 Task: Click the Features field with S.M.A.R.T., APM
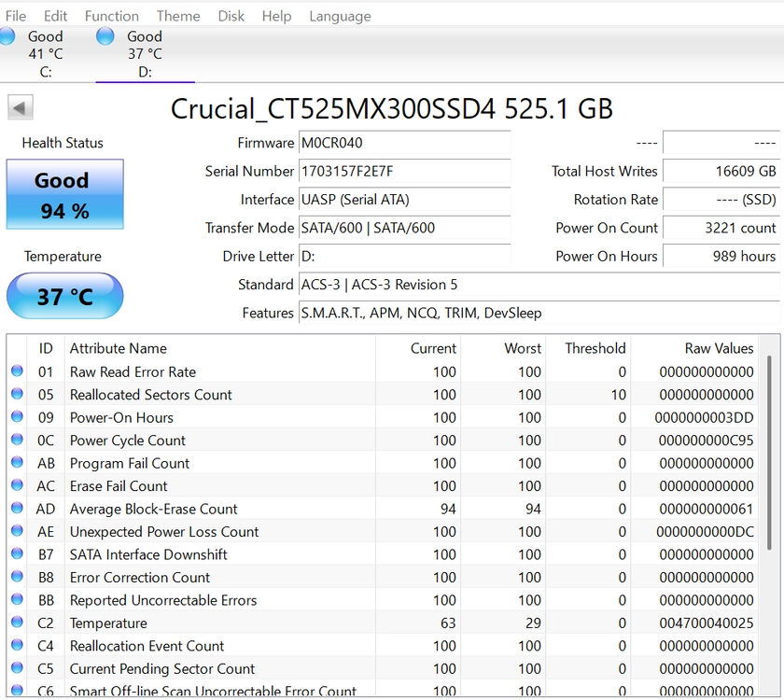tap(539, 313)
